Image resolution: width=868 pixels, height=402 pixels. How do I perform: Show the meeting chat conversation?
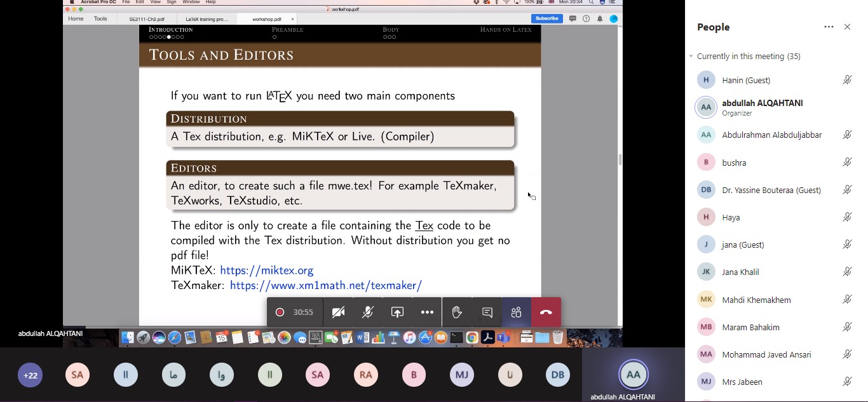[487, 312]
